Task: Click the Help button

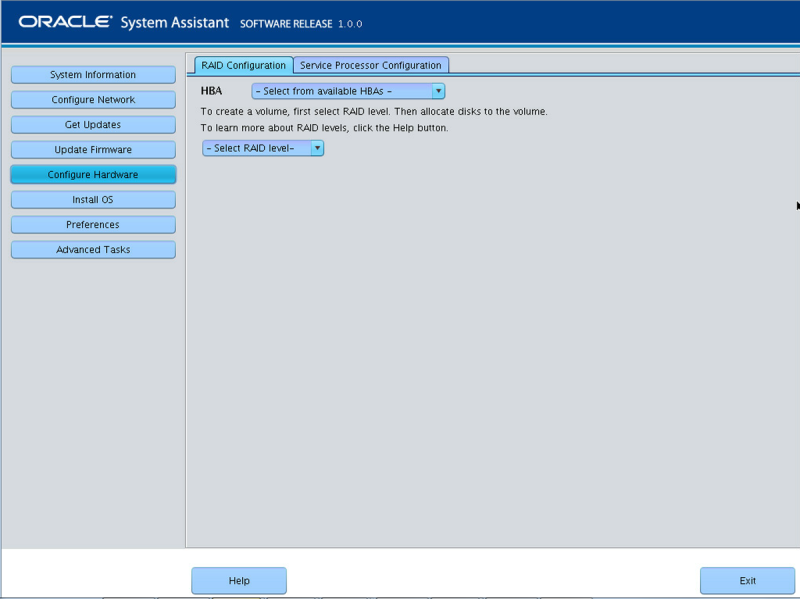Action: [239, 581]
